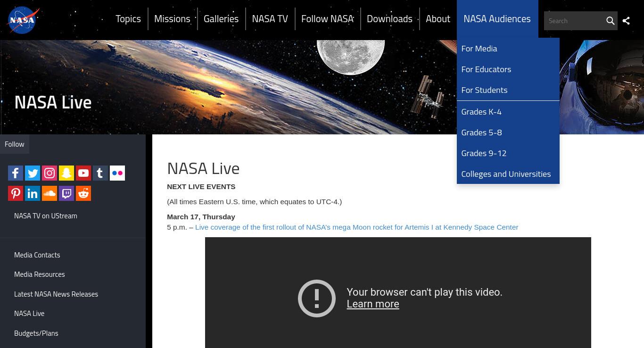
Task: Open the Topics menu
Action: tap(128, 19)
